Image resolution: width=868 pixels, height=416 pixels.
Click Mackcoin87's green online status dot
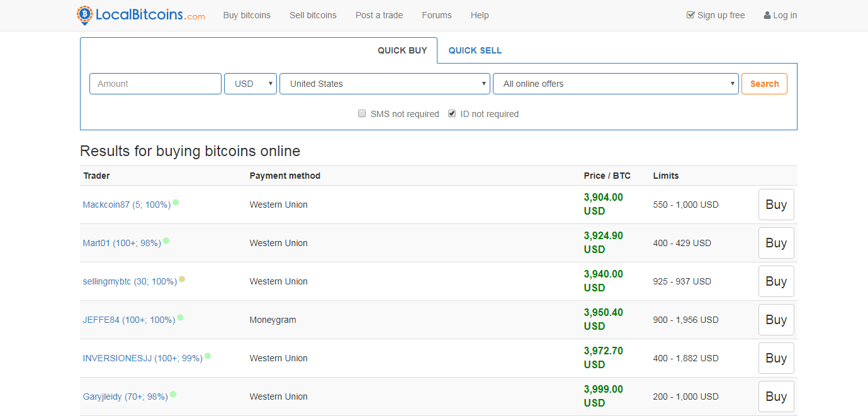click(x=176, y=202)
